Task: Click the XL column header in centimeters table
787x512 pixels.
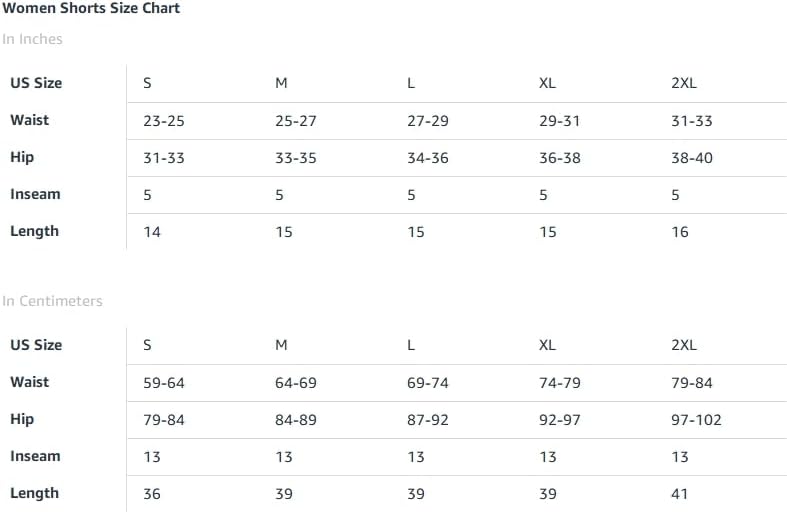Action: click(x=547, y=345)
